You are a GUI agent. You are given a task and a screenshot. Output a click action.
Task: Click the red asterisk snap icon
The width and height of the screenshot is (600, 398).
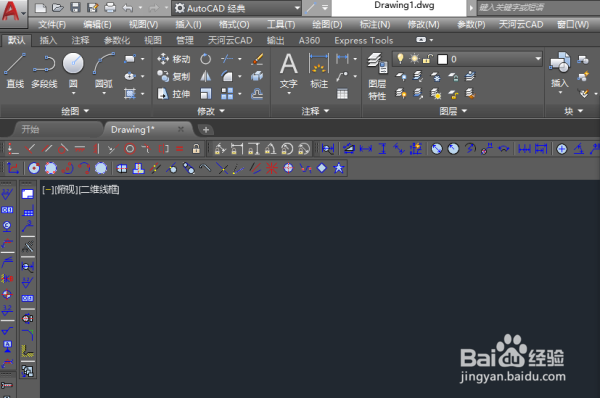click(x=271, y=168)
